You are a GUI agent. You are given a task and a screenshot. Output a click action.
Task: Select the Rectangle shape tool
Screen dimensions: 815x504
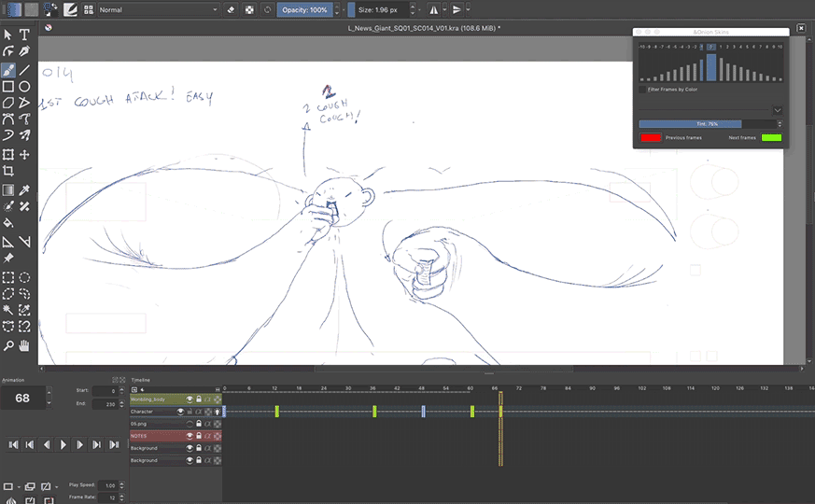(x=8, y=86)
